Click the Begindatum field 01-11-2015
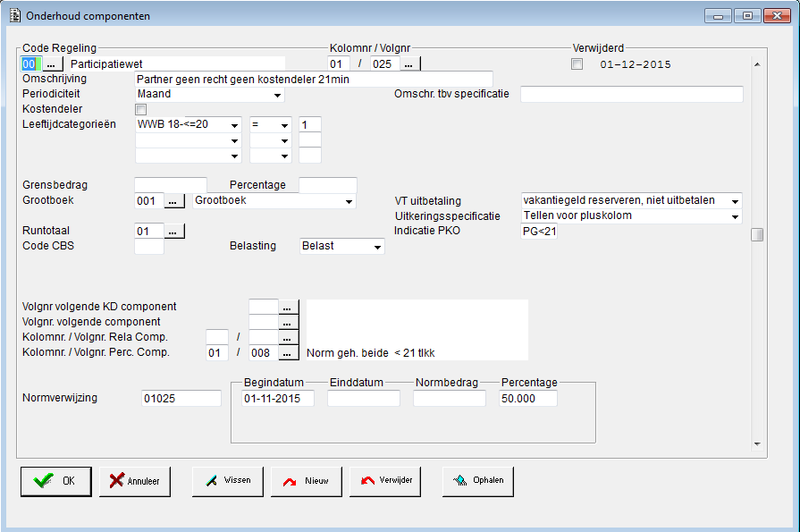The height and width of the screenshot is (532, 800). 278,398
